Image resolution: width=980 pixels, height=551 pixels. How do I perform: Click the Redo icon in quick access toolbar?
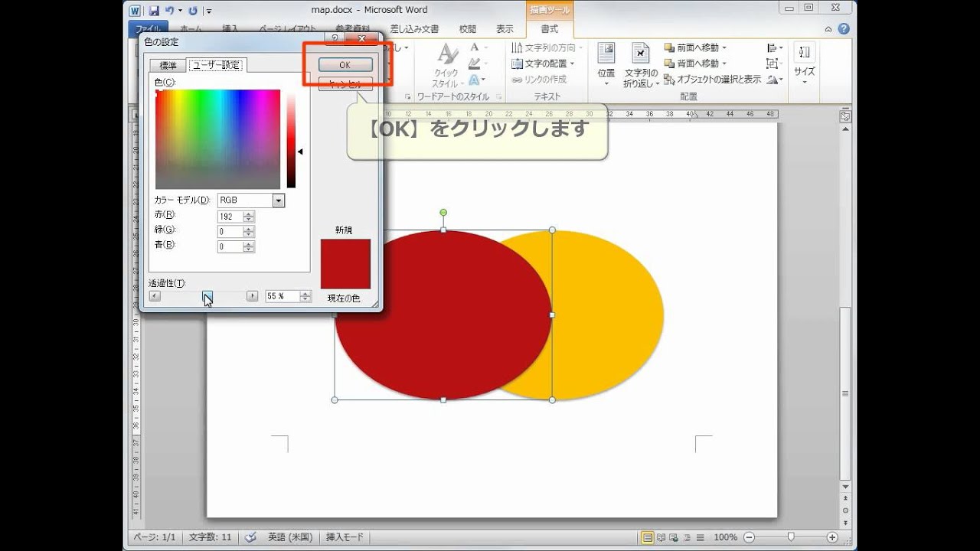192,11
